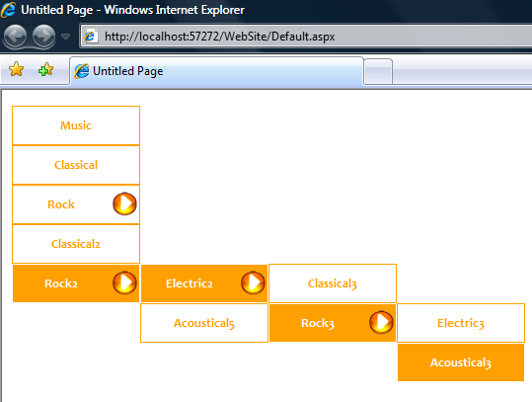
Task: Select the highlighted Acoustical3 item
Action: (x=461, y=362)
